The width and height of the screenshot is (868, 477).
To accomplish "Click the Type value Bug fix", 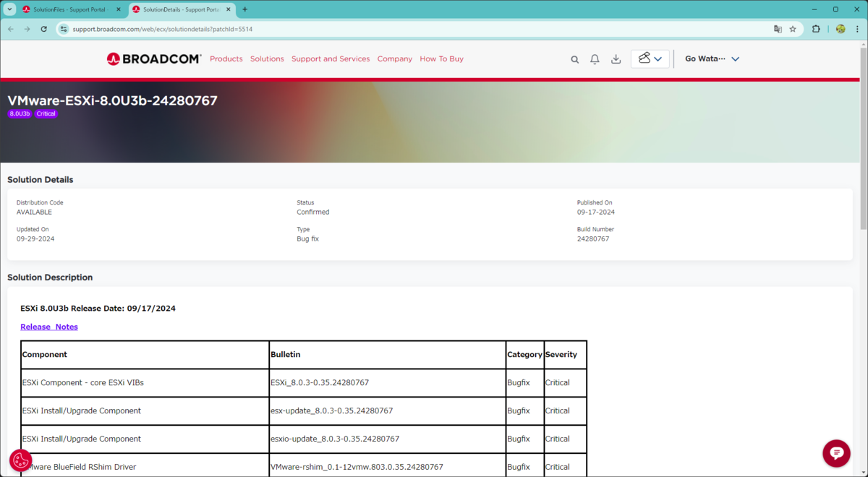I will 307,239.
